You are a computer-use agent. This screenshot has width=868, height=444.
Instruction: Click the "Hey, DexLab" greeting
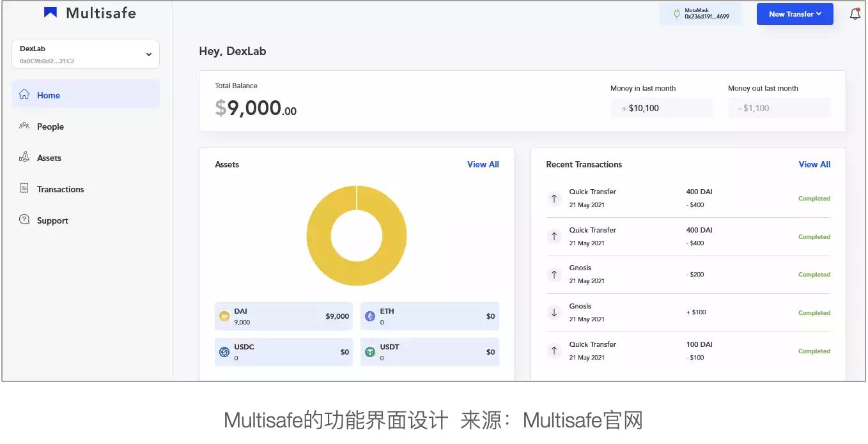[x=233, y=51]
